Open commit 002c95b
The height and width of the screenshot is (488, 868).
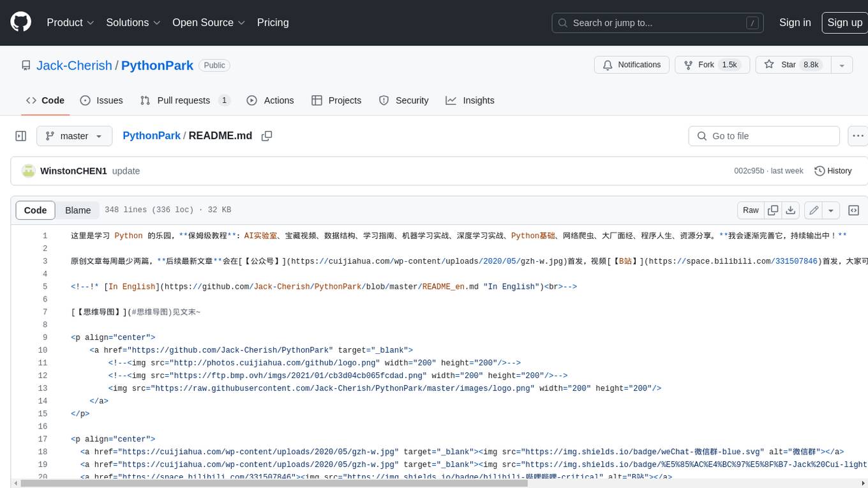749,171
